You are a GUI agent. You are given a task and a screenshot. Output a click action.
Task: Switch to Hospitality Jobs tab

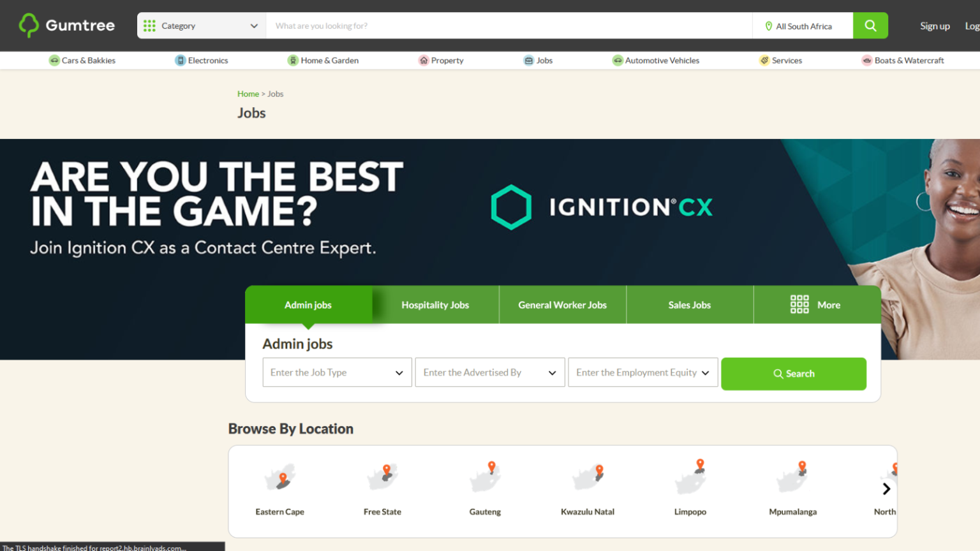pos(435,305)
